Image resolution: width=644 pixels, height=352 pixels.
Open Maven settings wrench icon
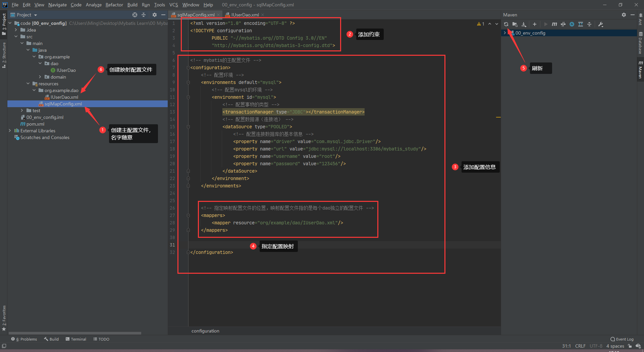(x=601, y=24)
